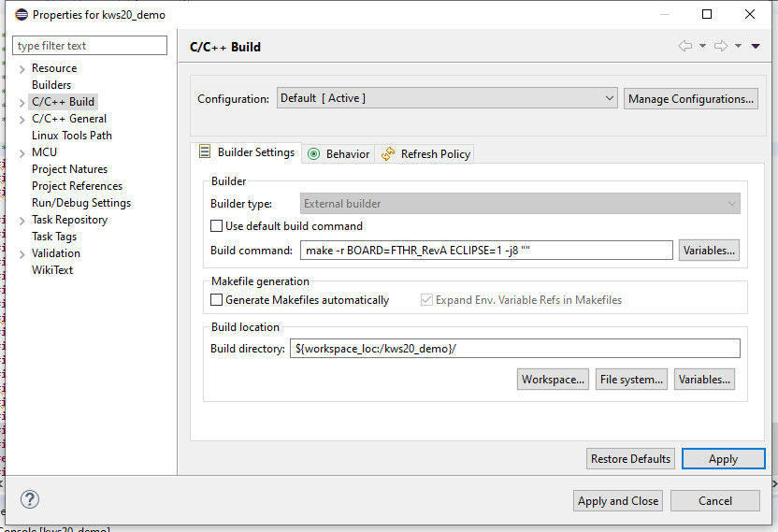Viewport: 778px width, 532px height.
Task: Click the forward navigation arrow icon
Action: click(720, 47)
